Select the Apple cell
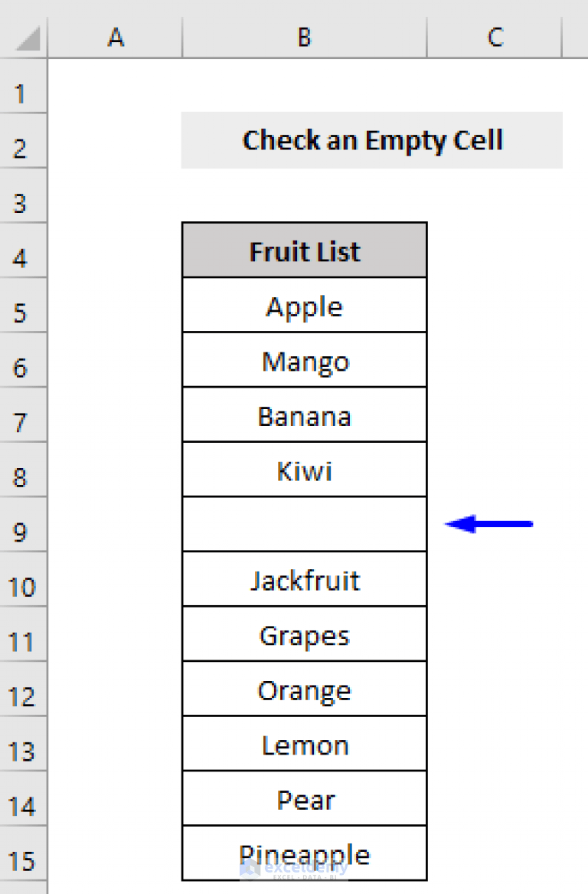 pyautogui.click(x=304, y=305)
